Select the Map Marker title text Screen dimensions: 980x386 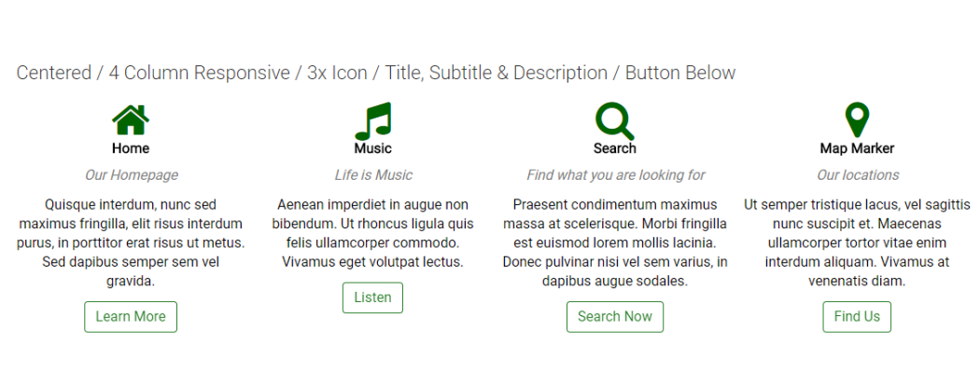point(857,148)
